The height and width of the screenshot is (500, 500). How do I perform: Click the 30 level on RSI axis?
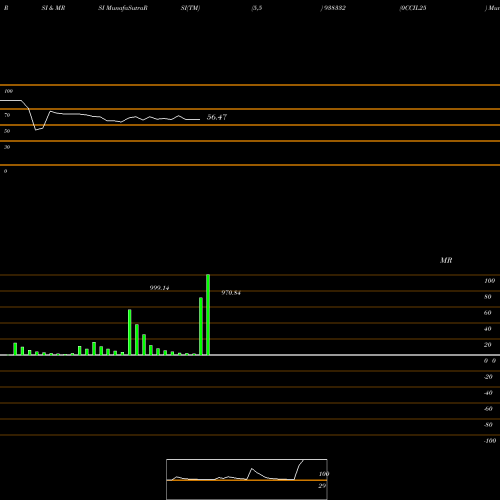click(x=7, y=147)
